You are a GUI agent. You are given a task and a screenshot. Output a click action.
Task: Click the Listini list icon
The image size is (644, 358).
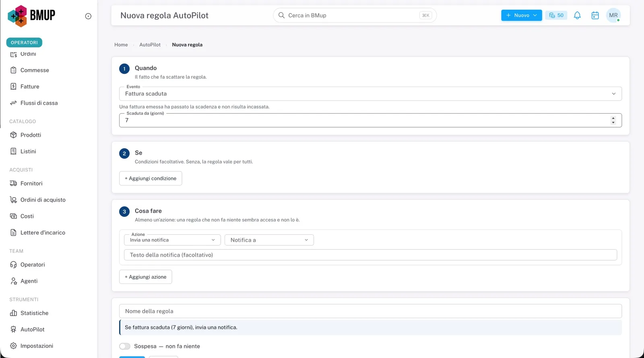tap(13, 151)
